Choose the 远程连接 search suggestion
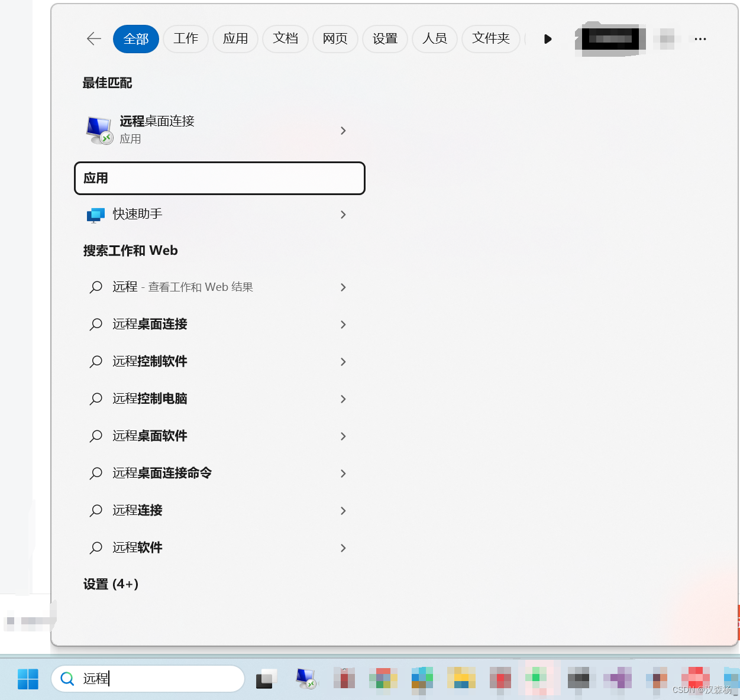The width and height of the screenshot is (740, 700). point(219,511)
